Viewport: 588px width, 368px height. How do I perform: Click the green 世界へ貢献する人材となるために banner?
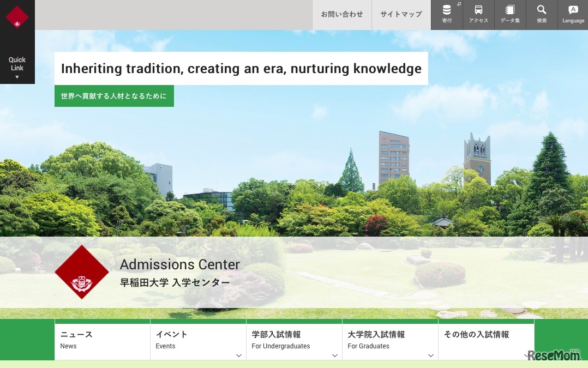pos(114,96)
